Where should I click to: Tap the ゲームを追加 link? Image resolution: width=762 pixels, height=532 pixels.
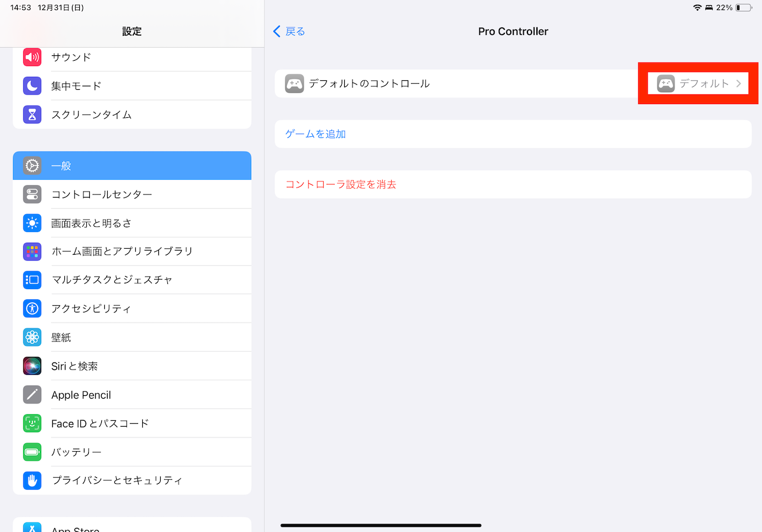coord(316,134)
